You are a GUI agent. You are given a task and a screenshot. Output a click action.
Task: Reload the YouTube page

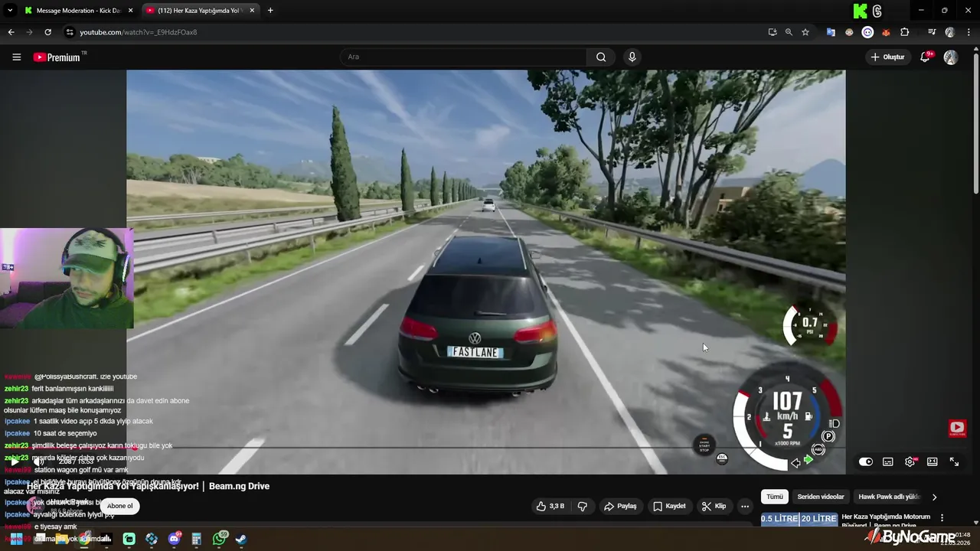47,32
